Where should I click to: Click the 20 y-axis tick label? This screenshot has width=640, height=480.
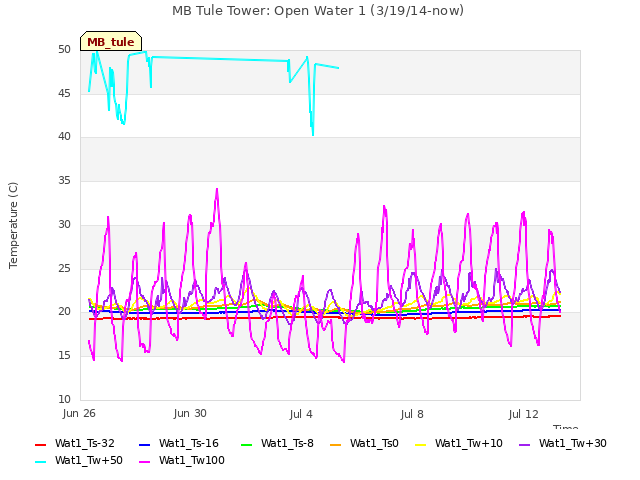coord(64,311)
